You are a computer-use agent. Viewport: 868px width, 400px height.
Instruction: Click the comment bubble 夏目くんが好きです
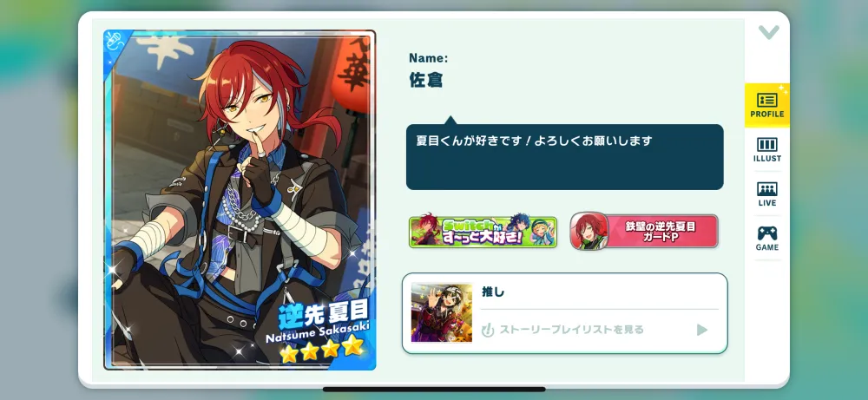(x=565, y=157)
